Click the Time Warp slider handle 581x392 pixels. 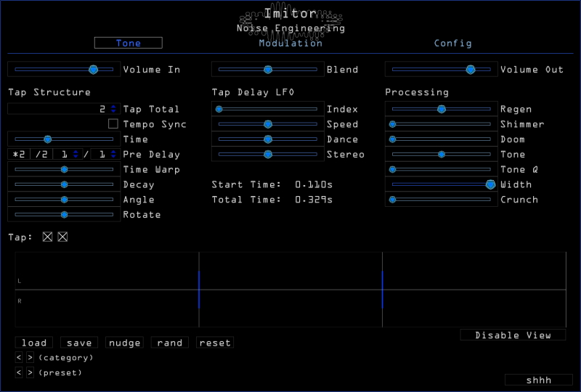pyautogui.click(x=64, y=169)
